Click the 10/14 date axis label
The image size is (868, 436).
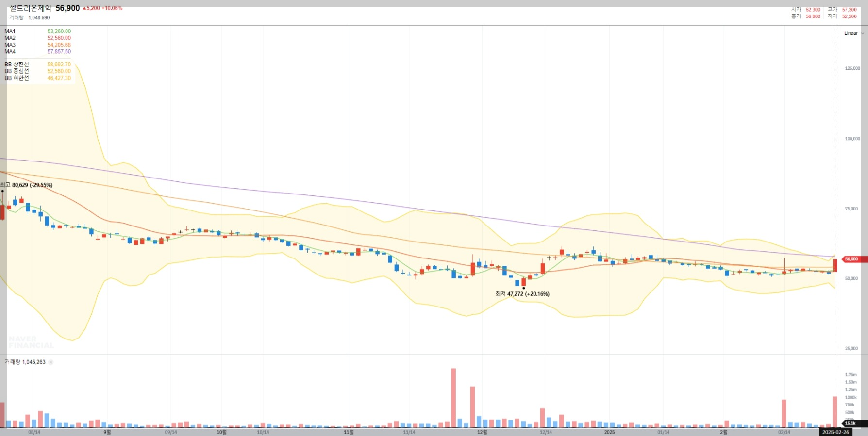tap(263, 432)
